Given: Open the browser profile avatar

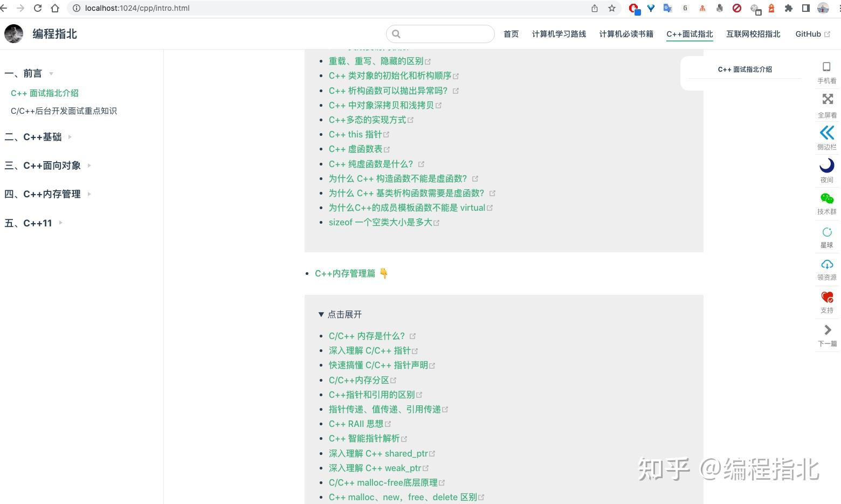Looking at the screenshot, I should (x=823, y=8).
